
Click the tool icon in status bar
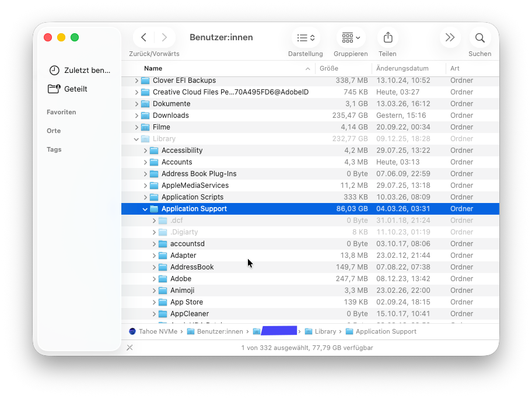click(x=129, y=348)
